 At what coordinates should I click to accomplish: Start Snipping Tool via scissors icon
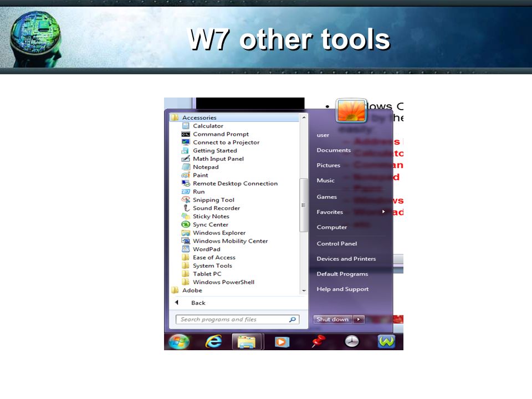[186, 200]
